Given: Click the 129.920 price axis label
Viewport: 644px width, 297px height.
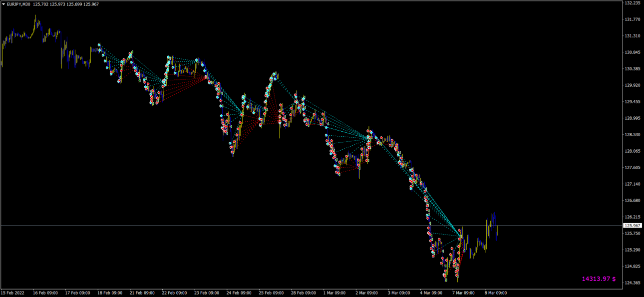Looking at the screenshot, I should 633,85.
